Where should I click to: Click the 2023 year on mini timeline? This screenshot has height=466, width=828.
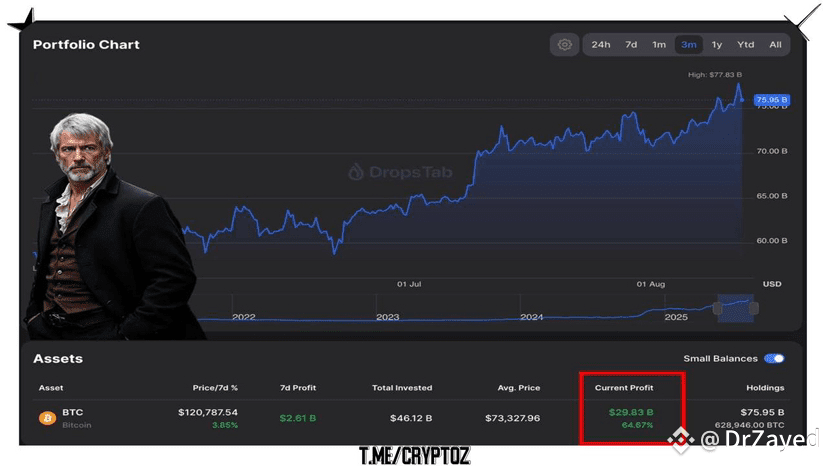[x=388, y=317]
